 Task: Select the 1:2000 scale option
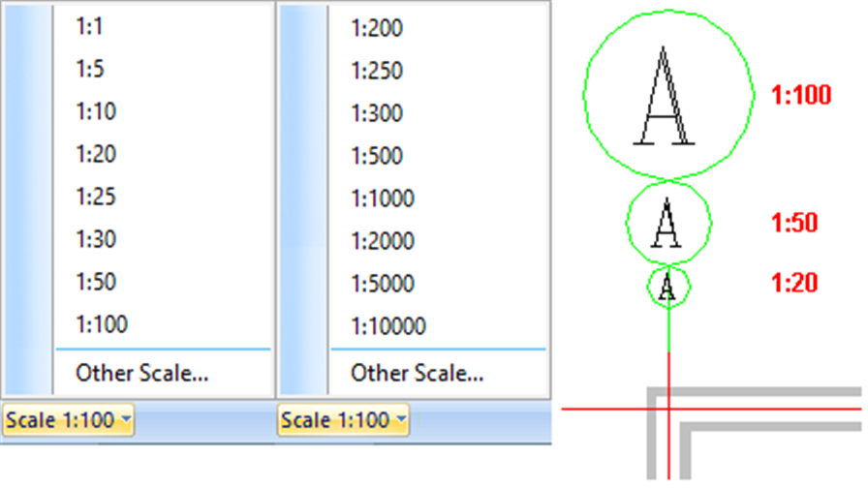point(383,241)
